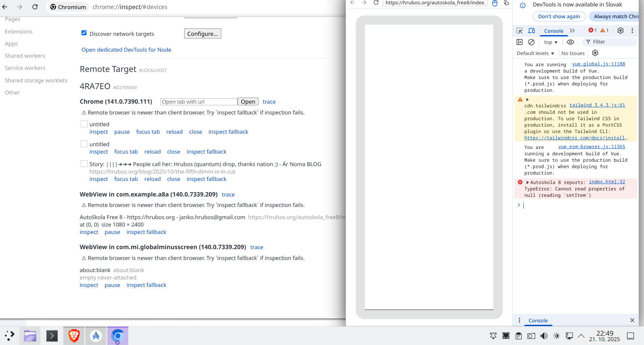Click the inspect element picker icon
Screen dimensions: 644x345
pyautogui.click(x=520, y=31)
